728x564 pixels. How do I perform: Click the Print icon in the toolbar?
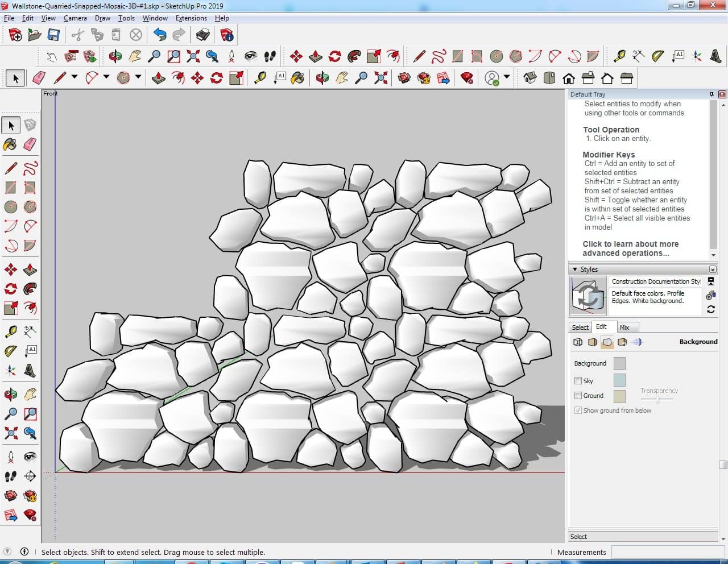pyautogui.click(x=203, y=35)
